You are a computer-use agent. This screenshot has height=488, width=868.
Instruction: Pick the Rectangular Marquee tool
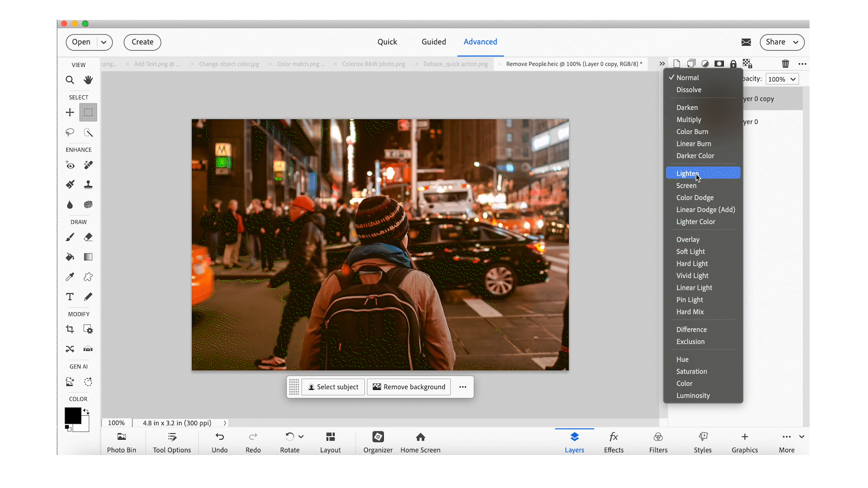click(88, 113)
